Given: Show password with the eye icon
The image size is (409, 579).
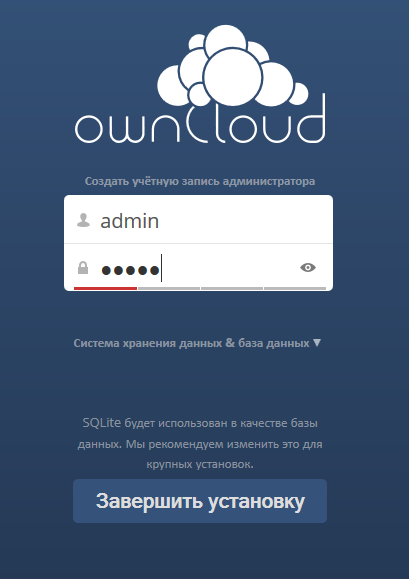Looking at the screenshot, I should tap(308, 267).
